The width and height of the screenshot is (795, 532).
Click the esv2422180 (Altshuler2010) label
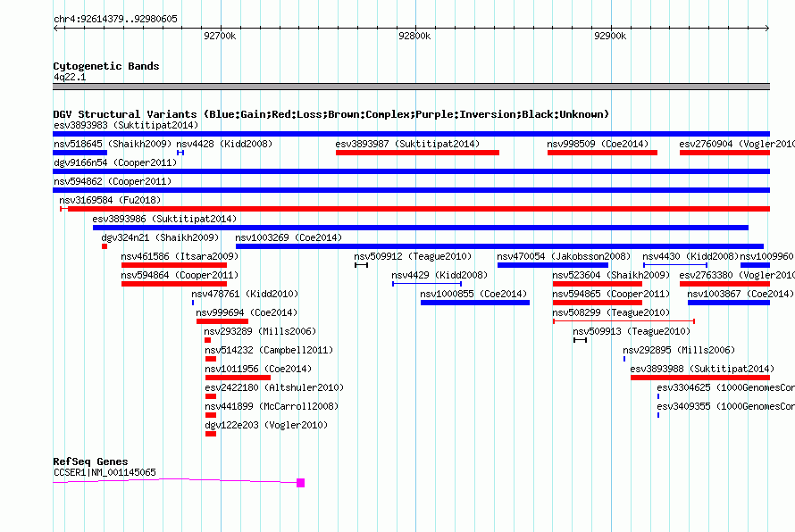274,387
